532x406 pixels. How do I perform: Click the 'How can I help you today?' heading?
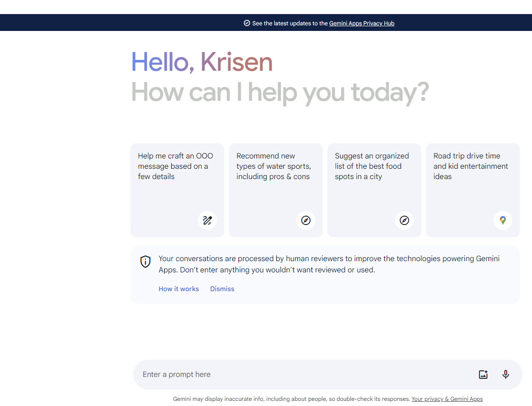coord(280,92)
